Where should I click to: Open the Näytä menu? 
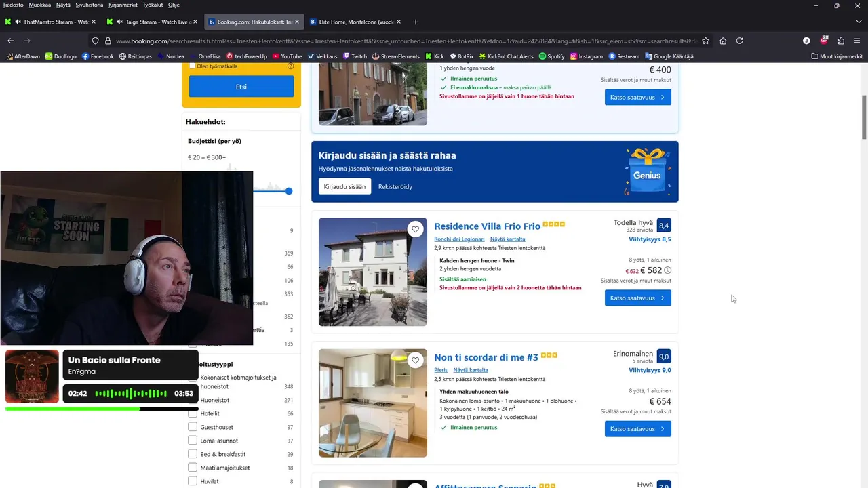pos(63,5)
